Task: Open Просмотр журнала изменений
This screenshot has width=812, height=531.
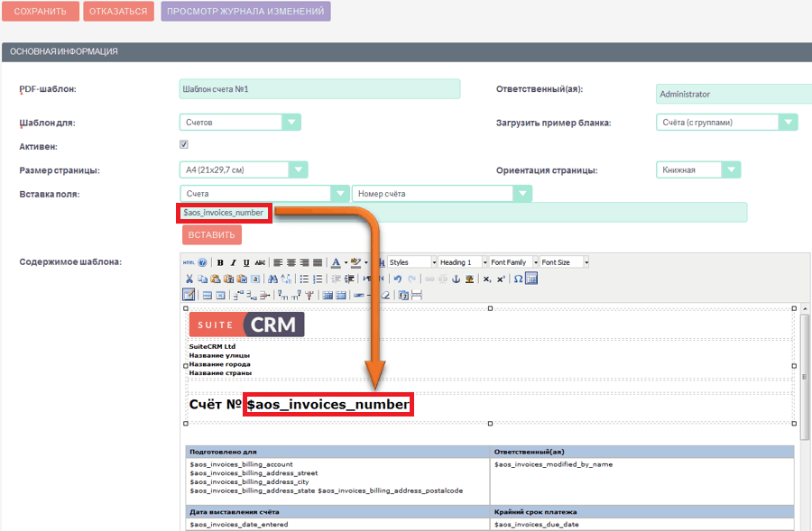Action: click(245, 12)
